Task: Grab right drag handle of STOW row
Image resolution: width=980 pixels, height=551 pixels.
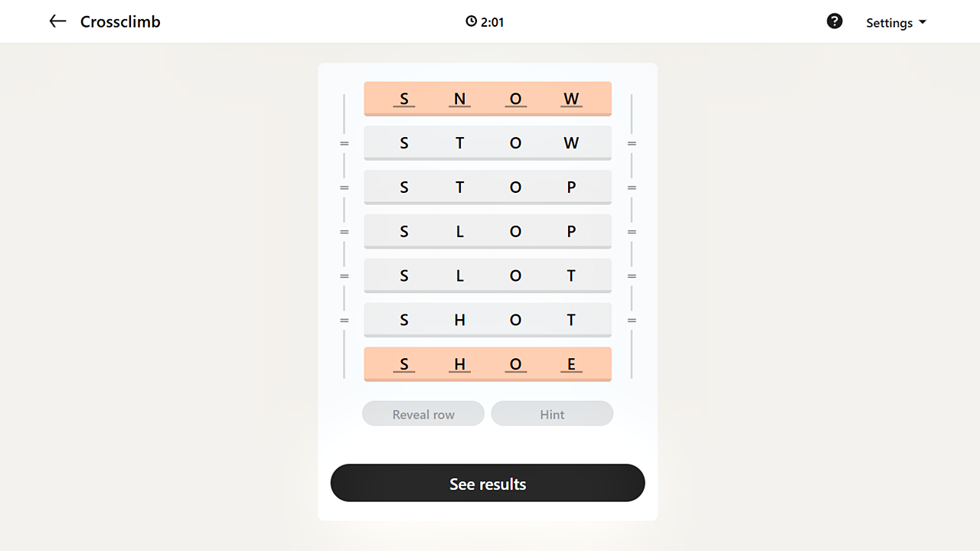Action: (632, 143)
